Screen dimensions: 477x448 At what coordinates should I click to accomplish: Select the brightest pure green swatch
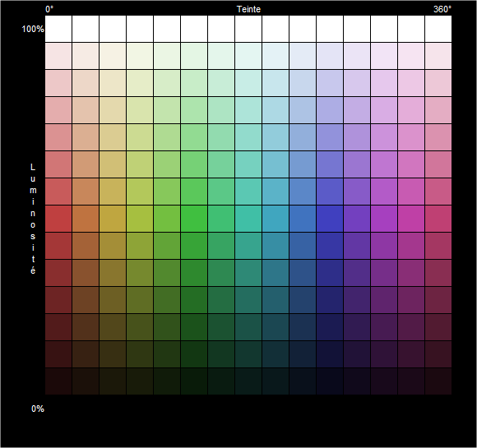[194, 219]
